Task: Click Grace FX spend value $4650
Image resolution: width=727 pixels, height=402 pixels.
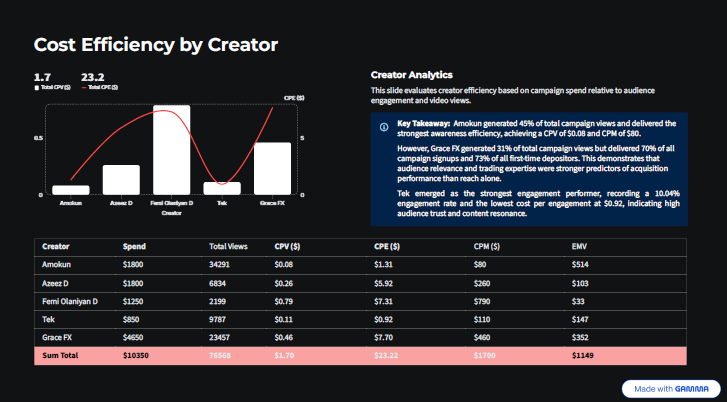Action: (x=133, y=338)
